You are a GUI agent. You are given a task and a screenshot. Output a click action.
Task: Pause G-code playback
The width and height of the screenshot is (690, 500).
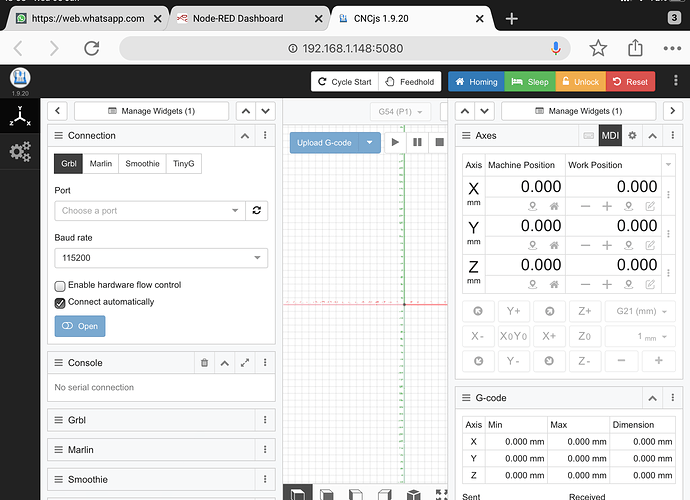[x=417, y=142]
